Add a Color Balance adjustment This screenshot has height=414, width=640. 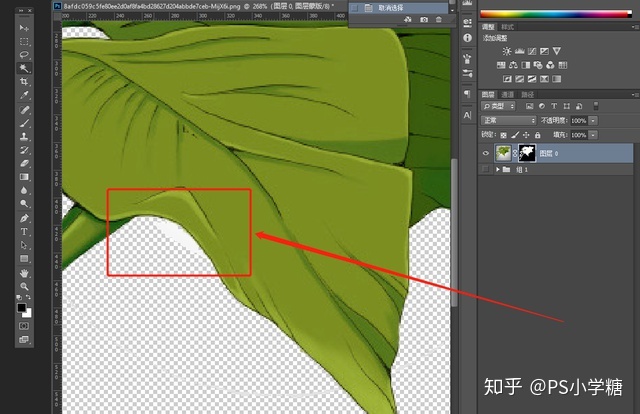[513, 65]
